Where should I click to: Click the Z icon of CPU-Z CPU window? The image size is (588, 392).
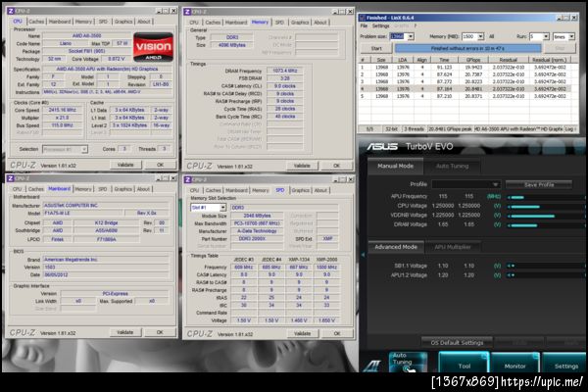11,11
